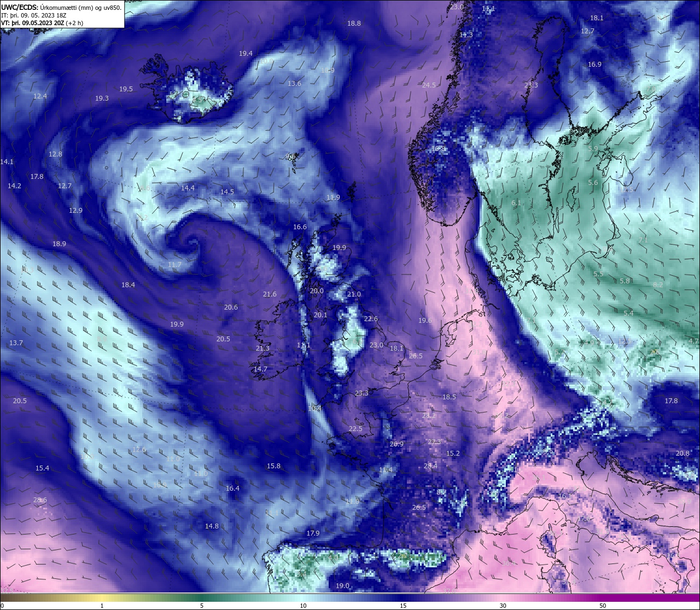Click the map value 27.3
This screenshot has width=700, height=610.
[434, 442]
